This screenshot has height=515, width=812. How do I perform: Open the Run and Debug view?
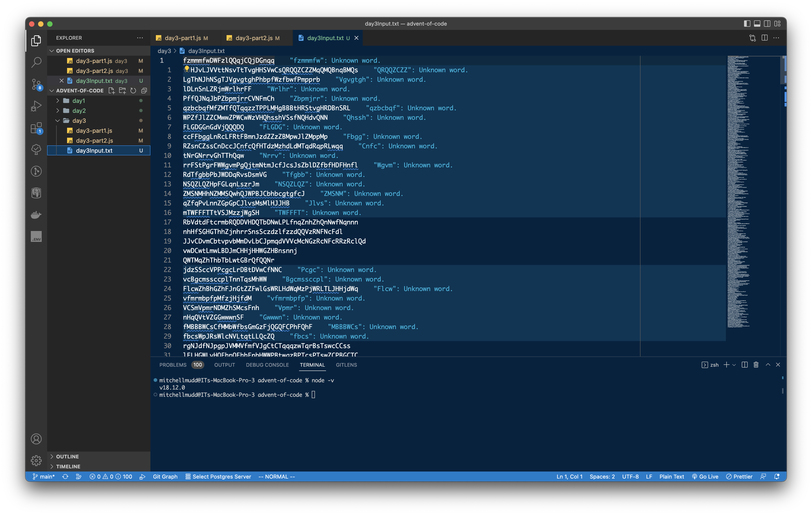[36, 106]
